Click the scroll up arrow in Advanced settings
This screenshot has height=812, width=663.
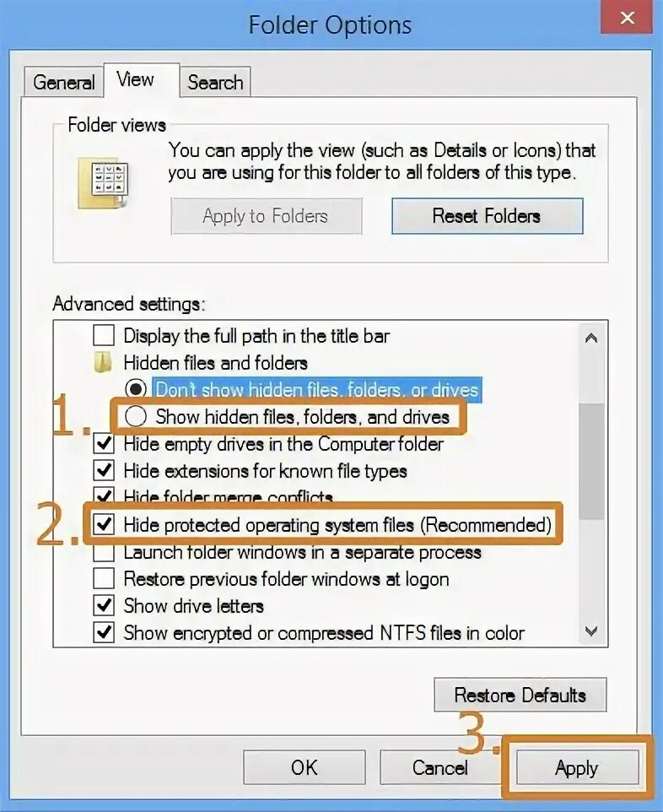click(591, 338)
